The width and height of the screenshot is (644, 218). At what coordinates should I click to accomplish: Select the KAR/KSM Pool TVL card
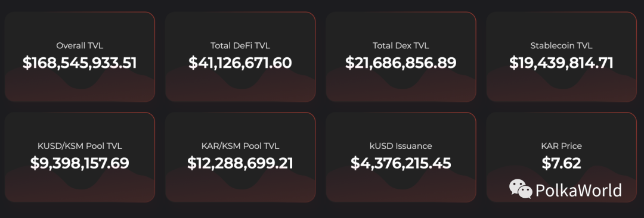point(240,157)
